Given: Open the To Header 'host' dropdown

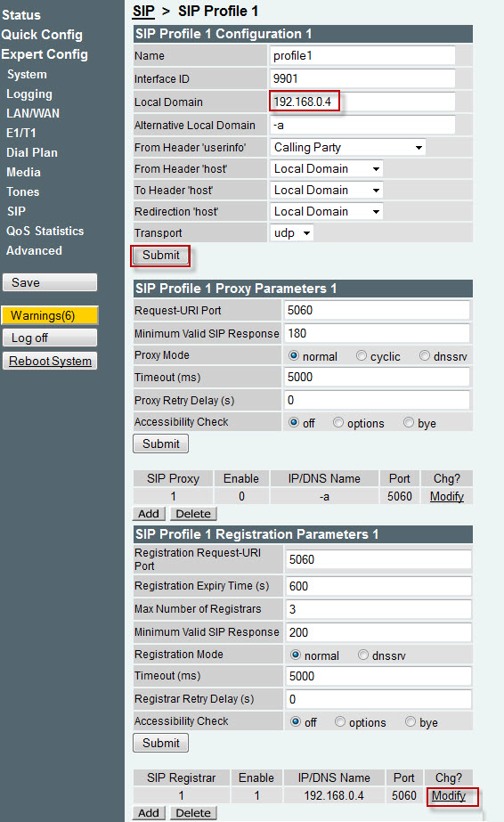Looking at the screenshot, I should (327, 190).
